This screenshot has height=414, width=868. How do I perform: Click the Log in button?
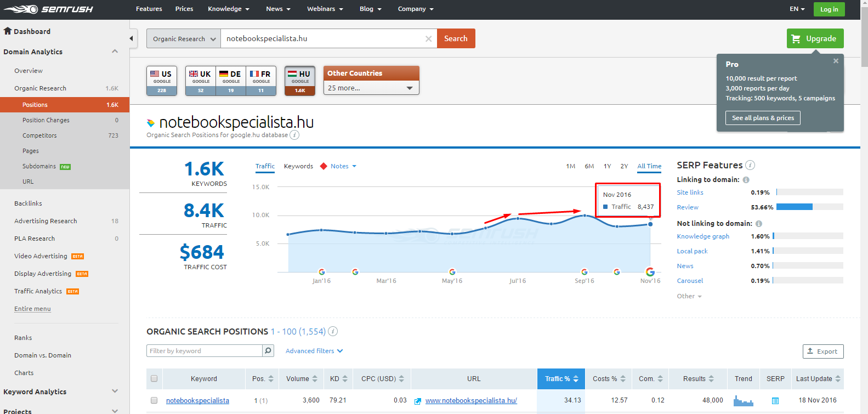(x=829, y=9)
